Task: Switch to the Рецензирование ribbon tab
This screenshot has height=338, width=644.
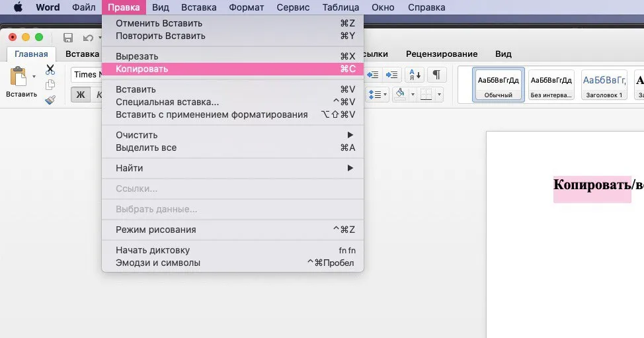Action: tap(441, 54)
